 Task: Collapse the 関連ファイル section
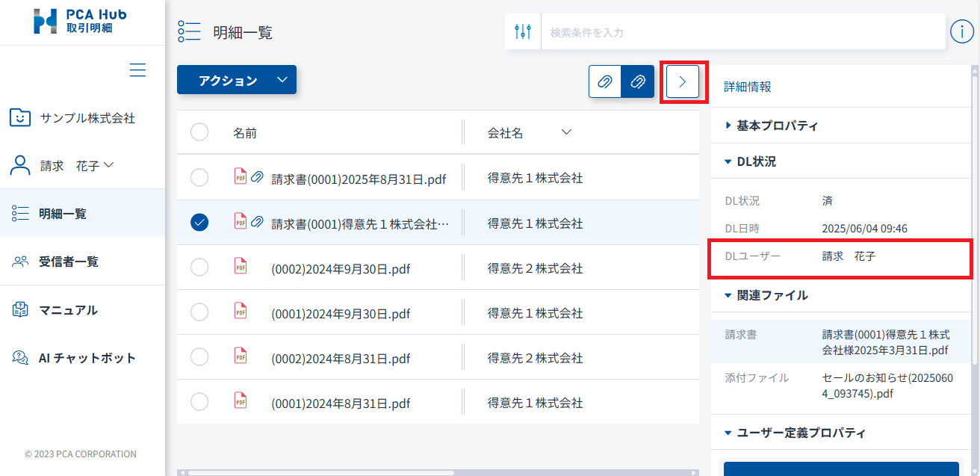(x=772, y=295)
